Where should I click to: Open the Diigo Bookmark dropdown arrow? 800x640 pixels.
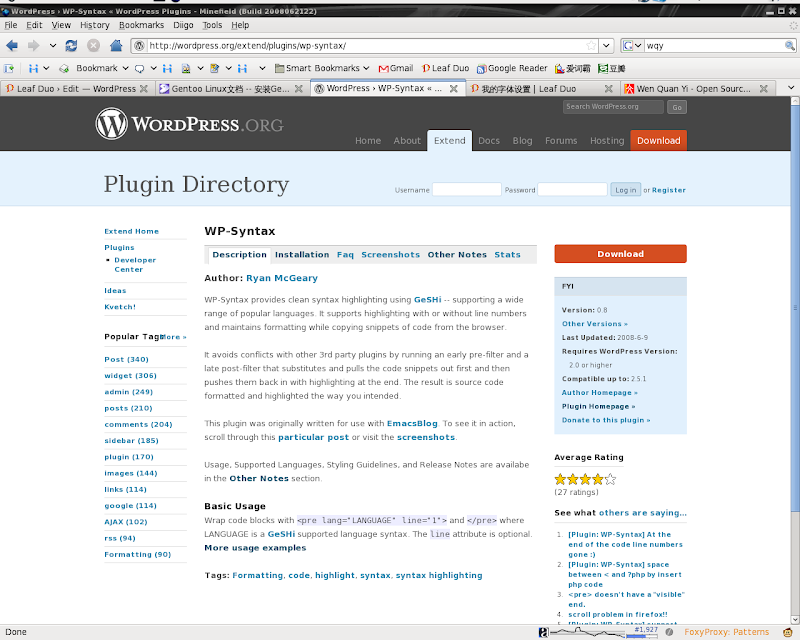point(126,68)
